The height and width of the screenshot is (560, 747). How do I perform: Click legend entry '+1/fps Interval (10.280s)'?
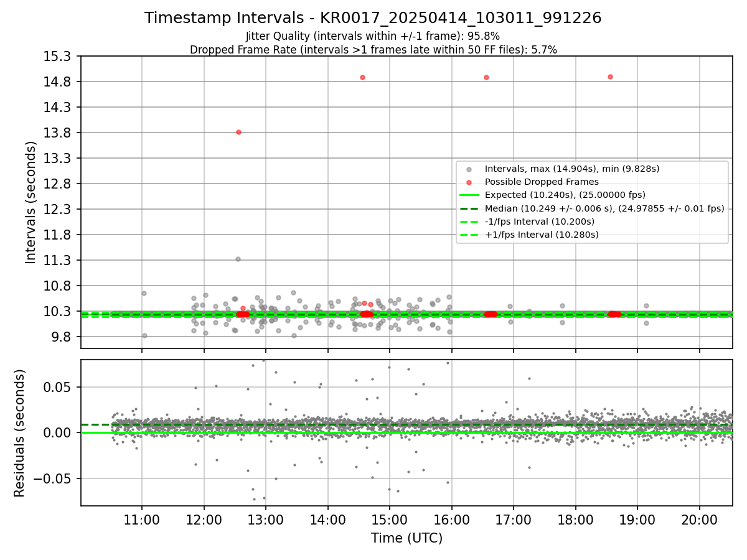click(542, 235)
